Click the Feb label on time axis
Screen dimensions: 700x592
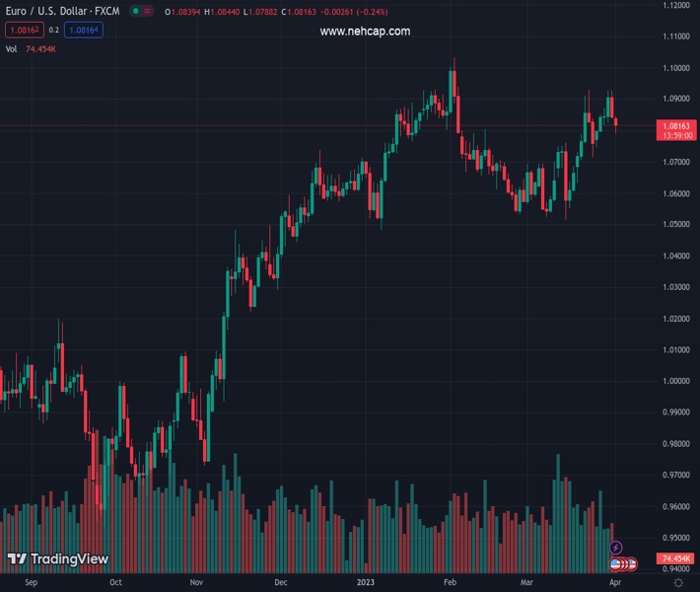point(450,583)
